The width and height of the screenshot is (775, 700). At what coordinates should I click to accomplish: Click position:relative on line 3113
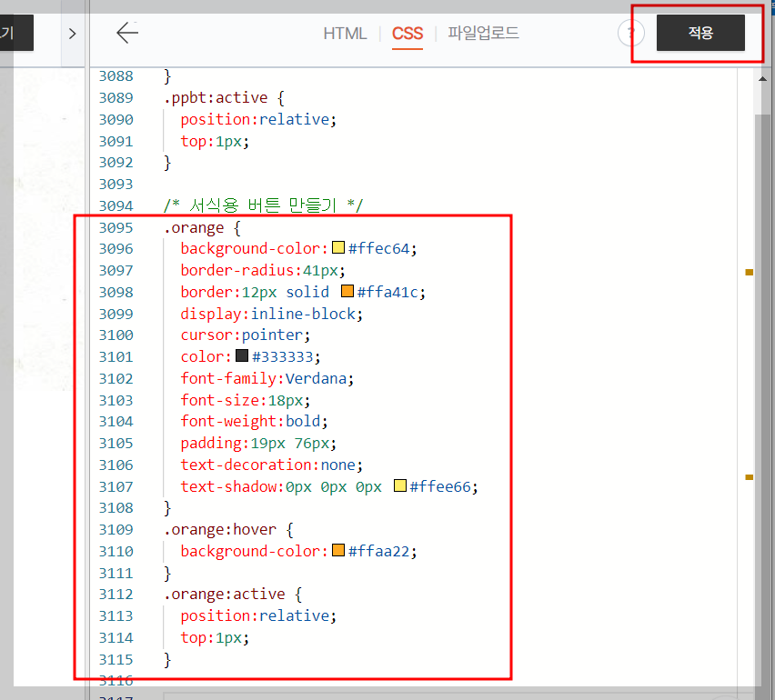coord(258,616)
